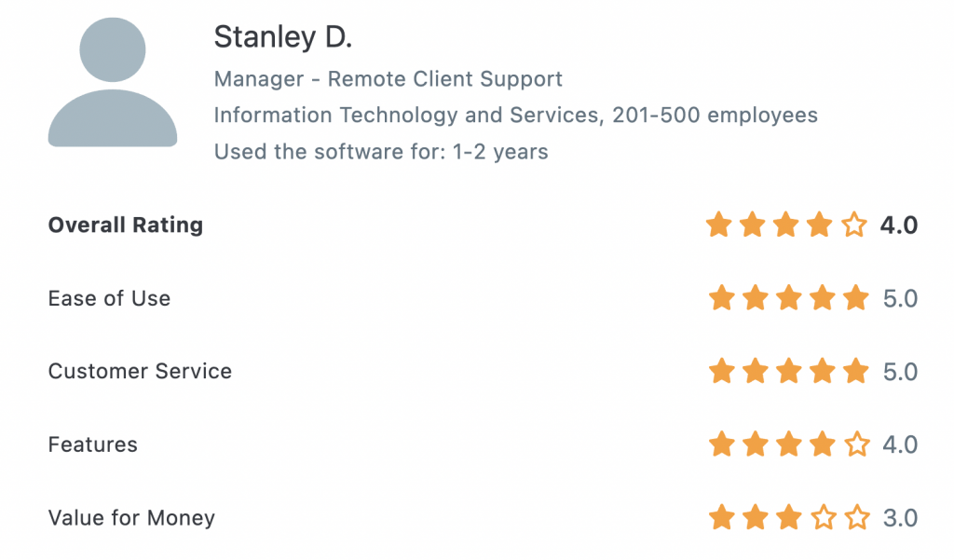Click the second star in Features row
This screenshot has width=954, height=560.
click(x=756, y=444)
